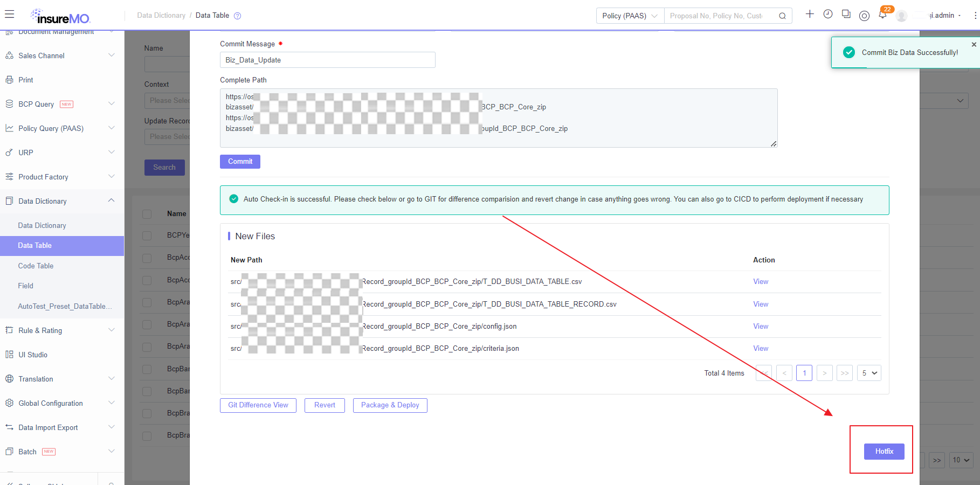Tick the checkbox next to BcpBar row
The height and width of the screenshot is (485, 980).
147,369
